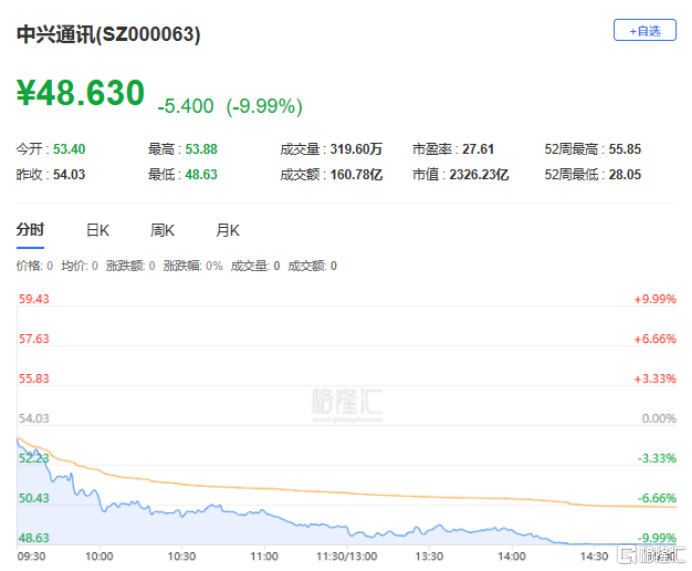Click the 均价: 0 readout
Screen dimensions: 692x571
pyautogui.click(x=79, y=266)
